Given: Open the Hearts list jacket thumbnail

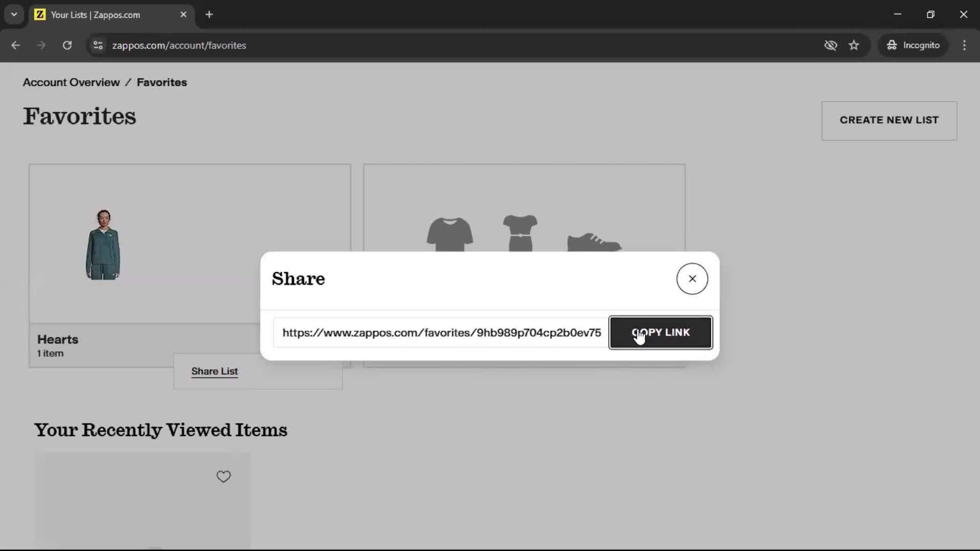Looking at the screenshot, I should (103, 244).
